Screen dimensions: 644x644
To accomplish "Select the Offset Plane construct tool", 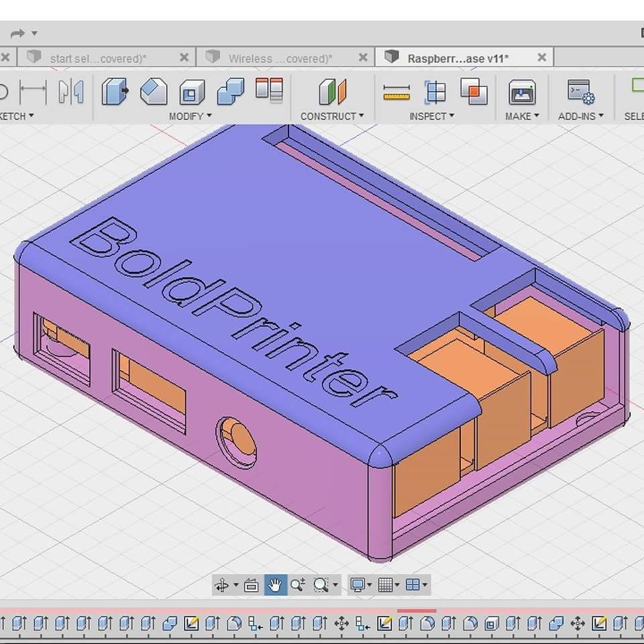I will [333, 91].
